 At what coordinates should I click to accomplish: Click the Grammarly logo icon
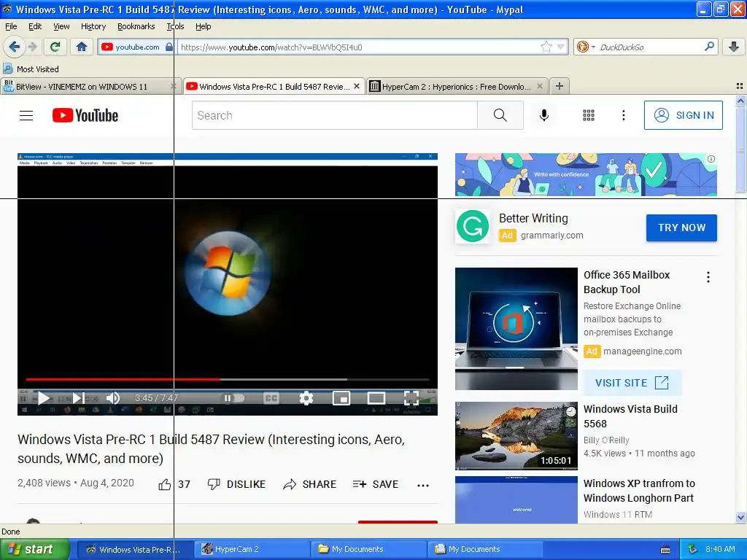473,226
